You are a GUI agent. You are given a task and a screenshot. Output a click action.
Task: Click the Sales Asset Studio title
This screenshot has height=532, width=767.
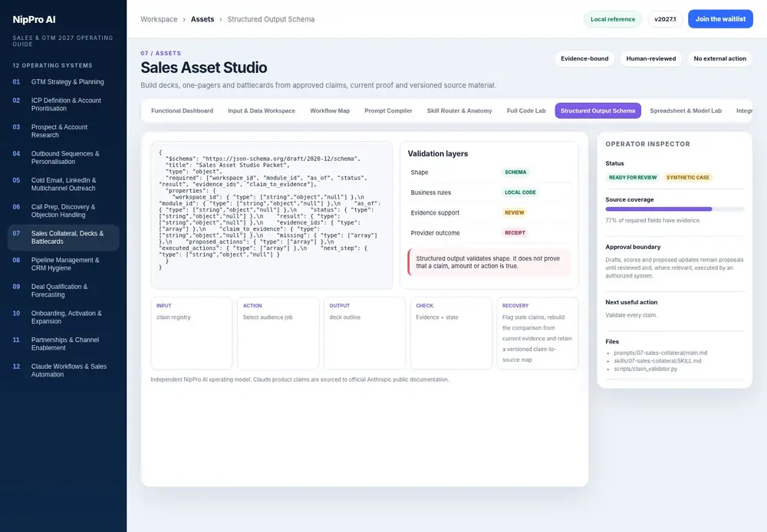pos(204,67)
